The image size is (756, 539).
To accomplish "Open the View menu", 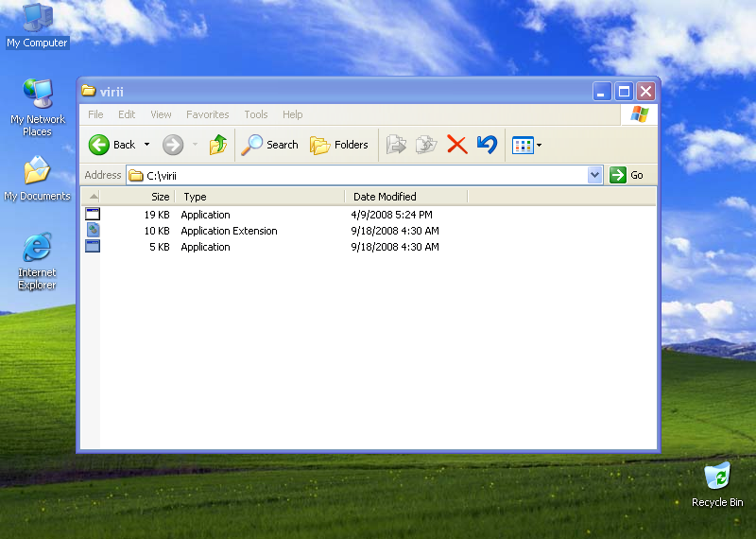I will [161, 114].
